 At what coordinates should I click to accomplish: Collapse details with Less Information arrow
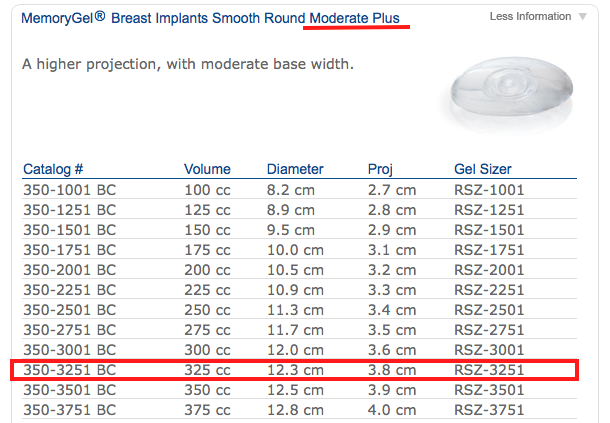pos(582,17)
